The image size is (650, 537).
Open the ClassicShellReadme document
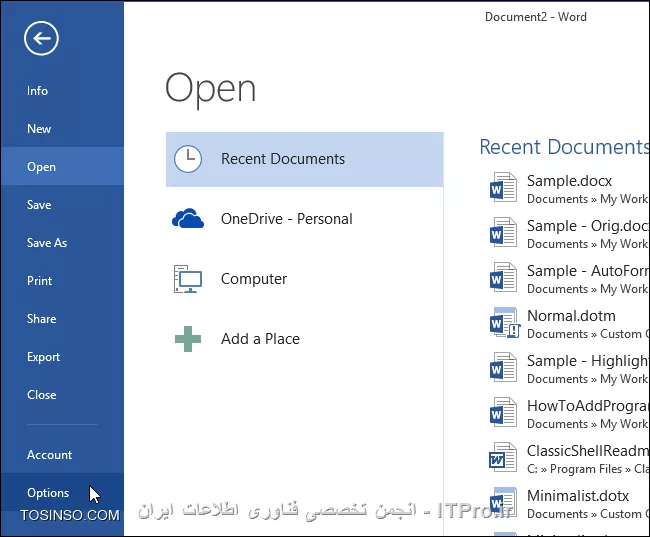(x=565, y=459)
